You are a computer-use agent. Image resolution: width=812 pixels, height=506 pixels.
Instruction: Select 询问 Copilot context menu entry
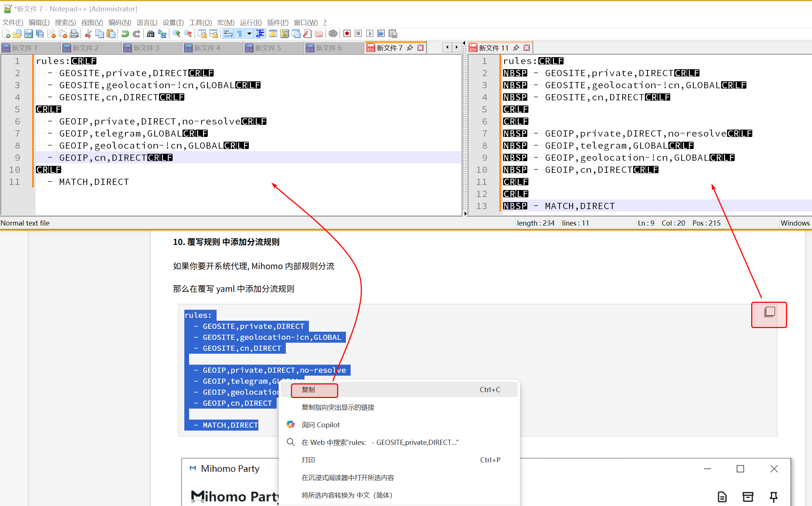click(x=320, y=425)
